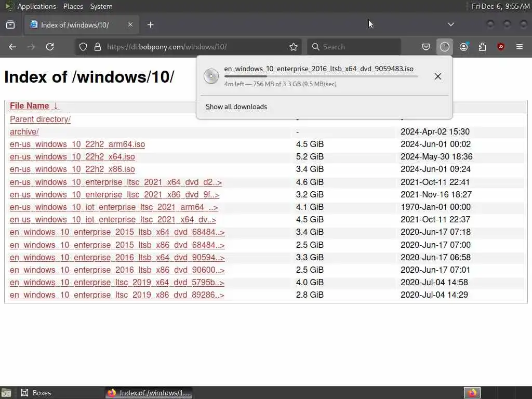The height and width of the screenshot is (399, 532).
Task: Open the Applications menu
Action: pyautogui.click(x=37, y=6)
